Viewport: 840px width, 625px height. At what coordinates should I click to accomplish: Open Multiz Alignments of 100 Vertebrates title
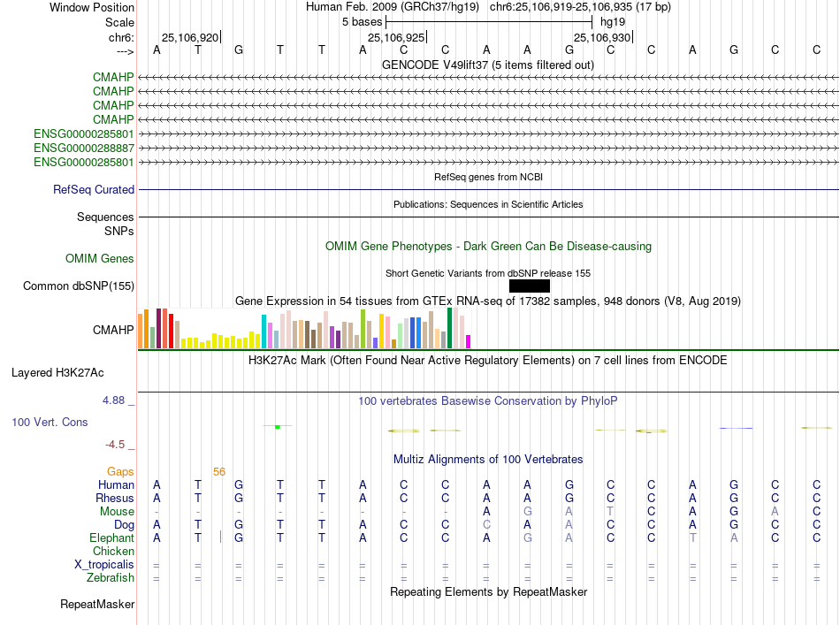(x=488, y=459)
